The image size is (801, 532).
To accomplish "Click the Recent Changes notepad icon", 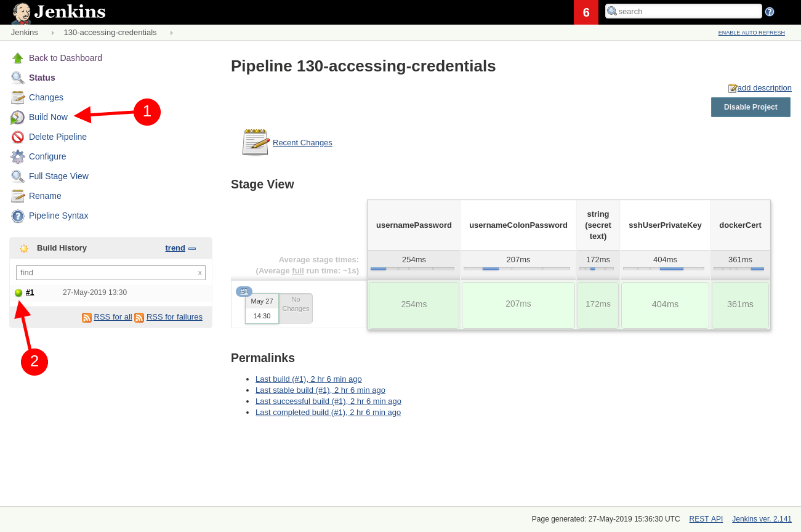I will pos(256,142).
